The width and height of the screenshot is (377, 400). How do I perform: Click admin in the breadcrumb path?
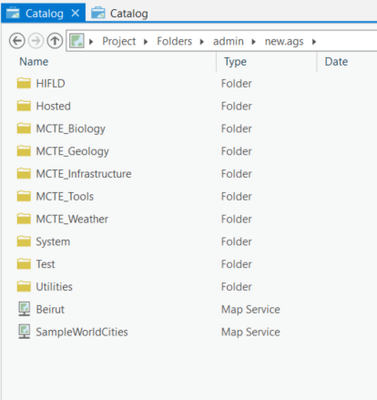click(228, 41)
